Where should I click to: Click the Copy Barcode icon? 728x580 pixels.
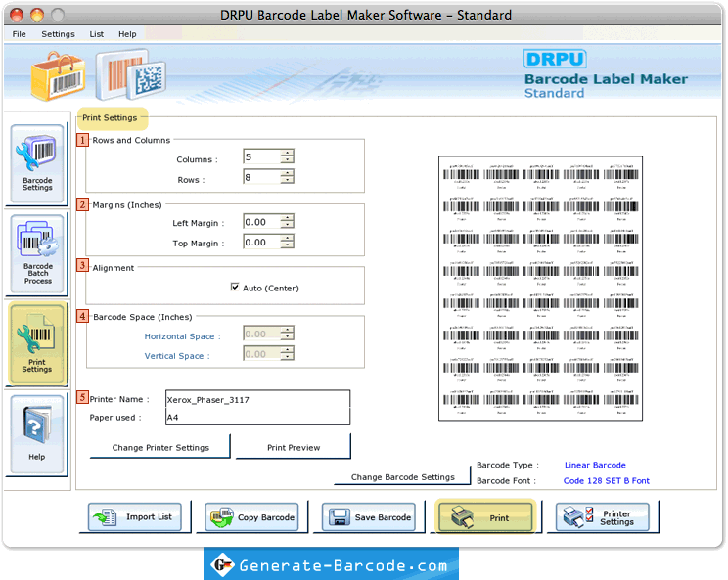coord(222,516)
